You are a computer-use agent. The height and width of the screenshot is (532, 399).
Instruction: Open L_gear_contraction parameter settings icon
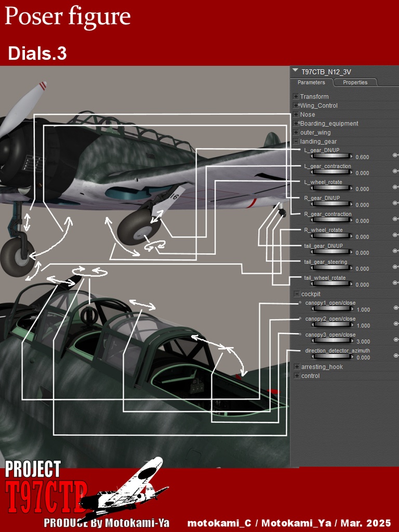tap(395, 171)
